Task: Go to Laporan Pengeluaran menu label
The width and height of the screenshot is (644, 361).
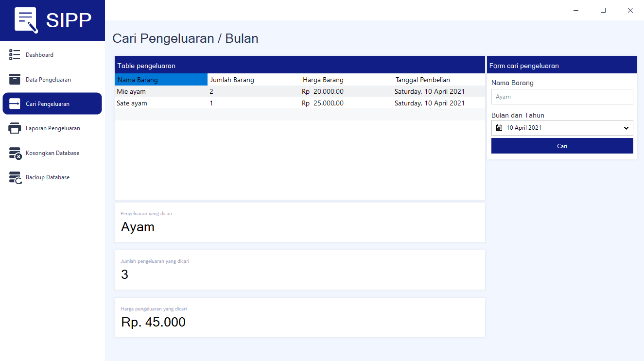Action: click(53, 128)
